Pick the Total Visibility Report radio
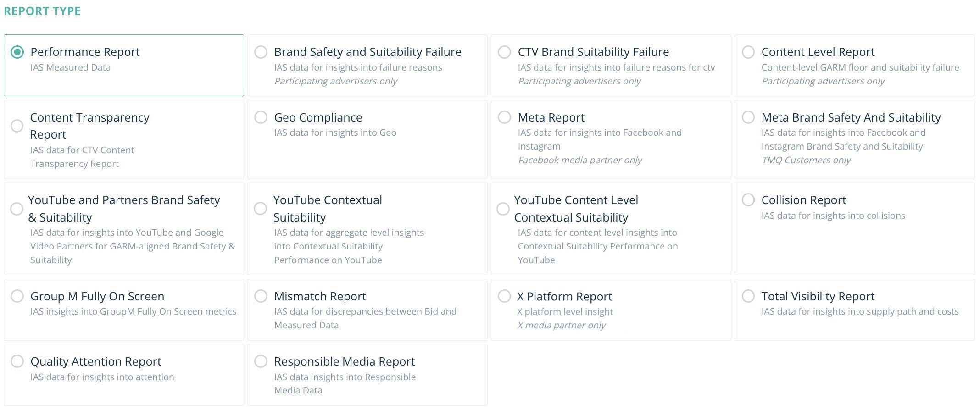980x410 pixels. (x=748, y=296)
